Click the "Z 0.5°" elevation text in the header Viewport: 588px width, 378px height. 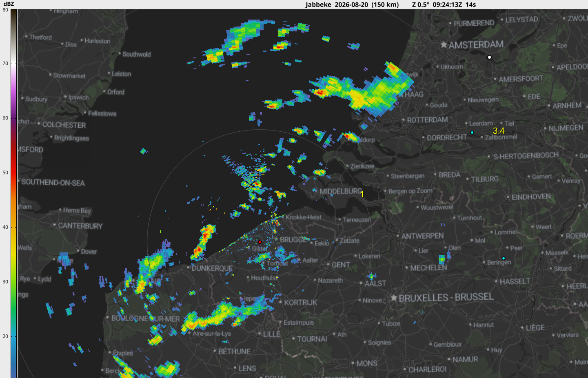(421, 5)
